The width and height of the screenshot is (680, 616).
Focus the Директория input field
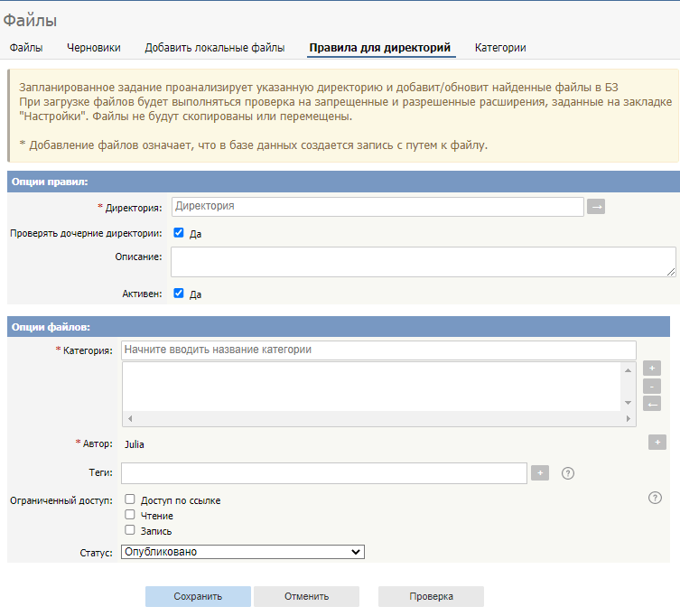click(x=377, y=207)
